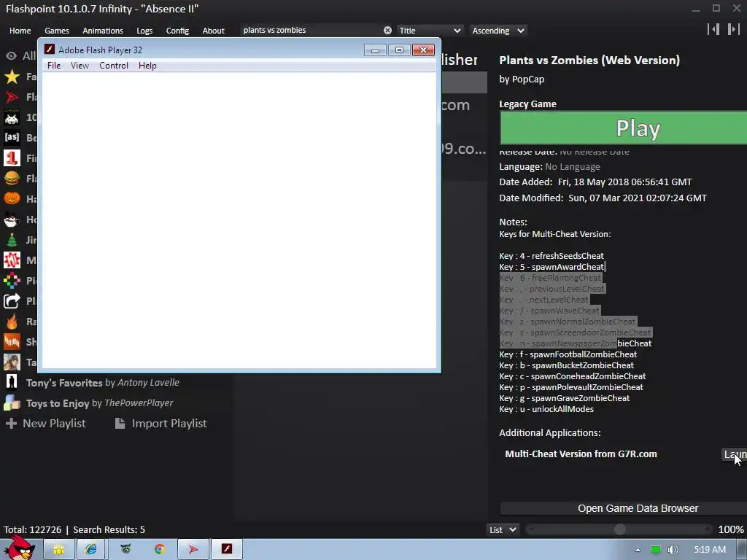The image size is (747, 560).
Task: Click the Import Playlist button
Action: (x=161, y=424)
